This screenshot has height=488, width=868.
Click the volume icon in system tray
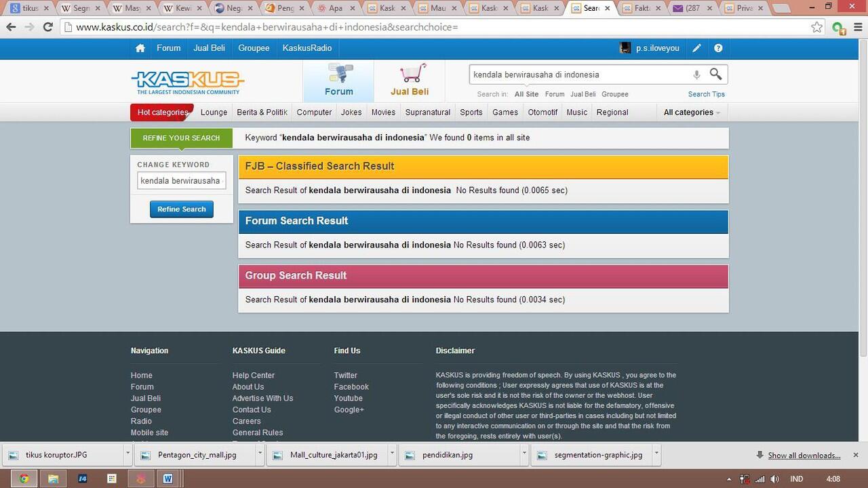(774, 479)
